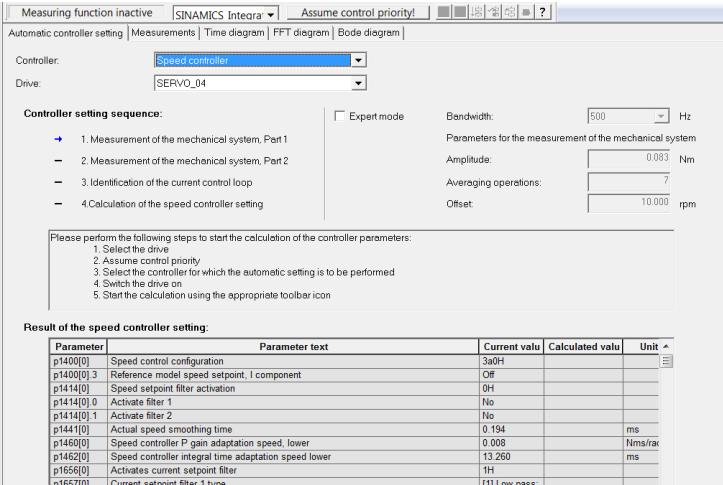Click the Offset input field showing 10.000
The width and height of the screenshot is (723, 485).
tap(628, 203)
